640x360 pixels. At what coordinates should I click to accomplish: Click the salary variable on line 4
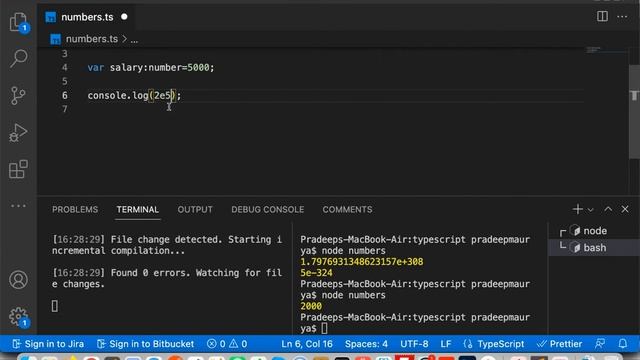(x=128, y=67)
